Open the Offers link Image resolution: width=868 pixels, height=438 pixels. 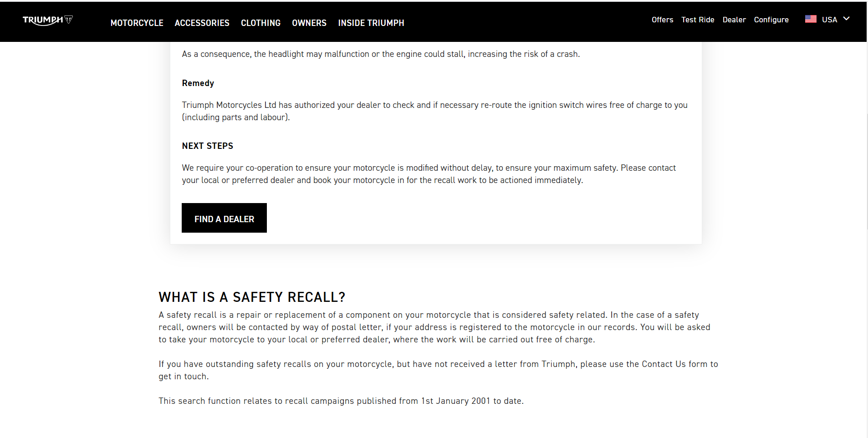coord(662,20)
